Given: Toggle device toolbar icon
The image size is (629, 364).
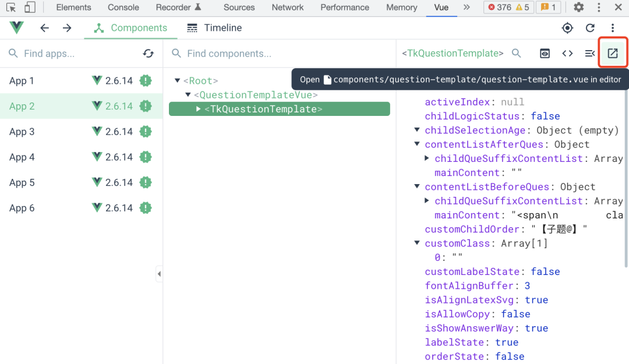Looking at the screenshot, I should point(29,8).
